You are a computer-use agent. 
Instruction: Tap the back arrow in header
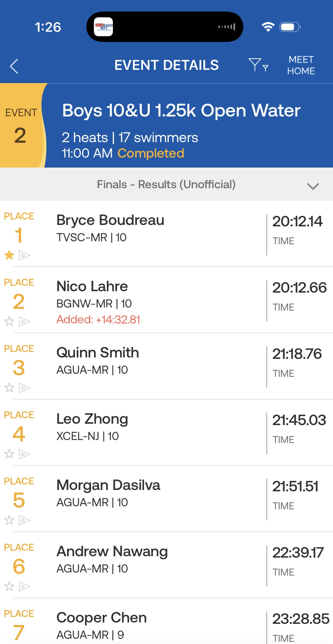coord(14,66)
